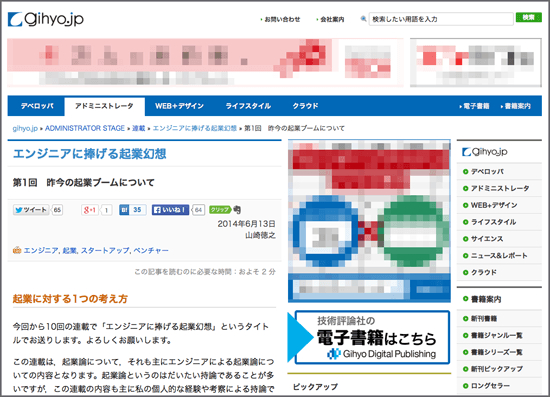Viewport: 550px width, 397px height.
Task: Click the gihyo.jp breadcrumb link
Action: tap(25, 128)
